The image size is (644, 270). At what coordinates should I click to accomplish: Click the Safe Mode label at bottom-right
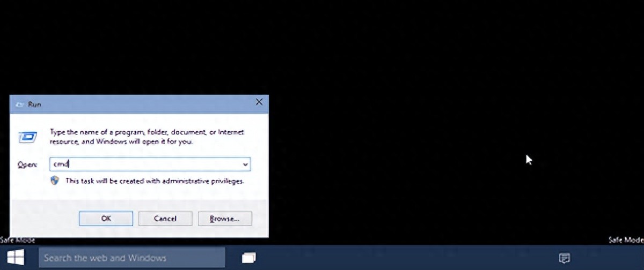click(x=626, y=241)
